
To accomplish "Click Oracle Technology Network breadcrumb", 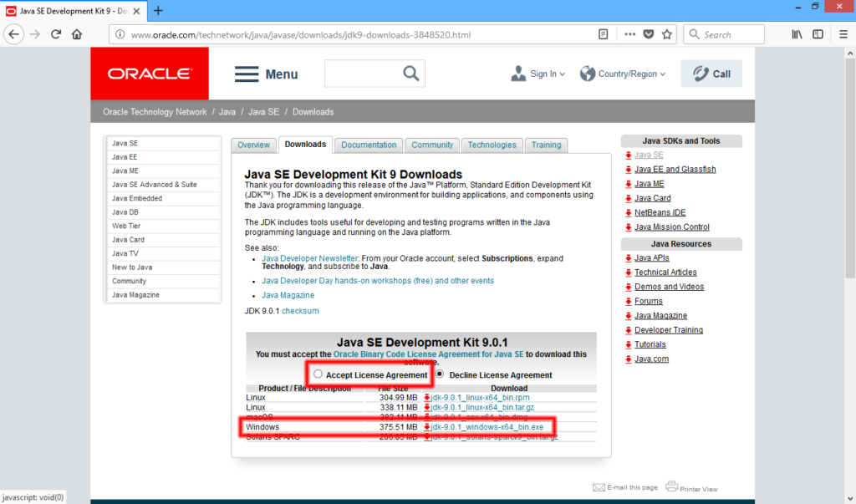I will 155,112.
